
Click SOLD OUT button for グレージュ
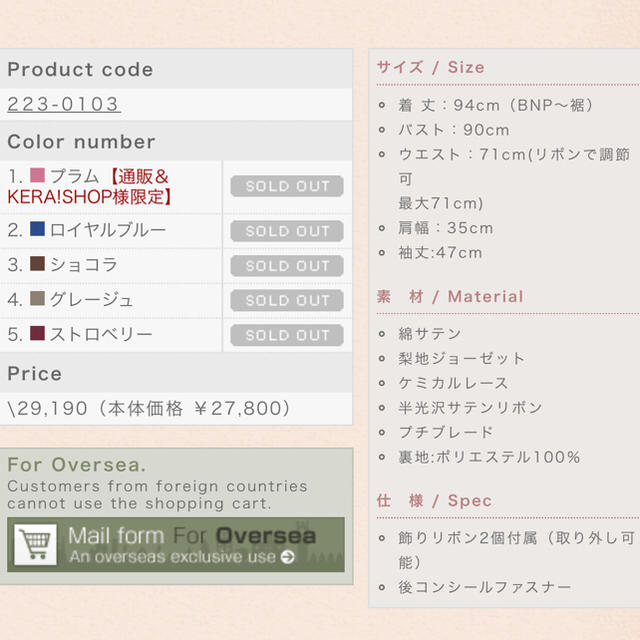pyautogui.click(x=287, y=300)
